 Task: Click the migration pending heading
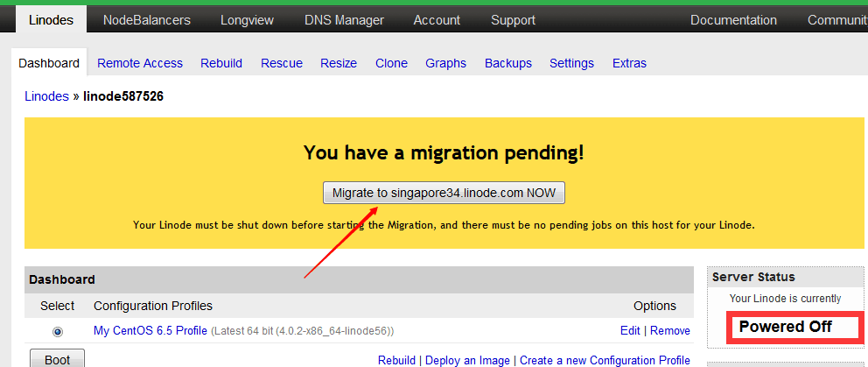444,153
